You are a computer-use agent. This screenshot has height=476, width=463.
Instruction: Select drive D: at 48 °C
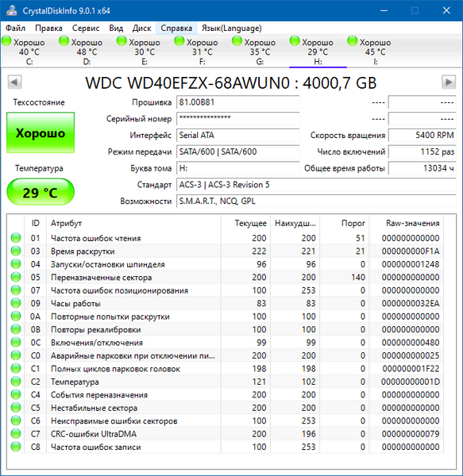click(x=81, y=51)
